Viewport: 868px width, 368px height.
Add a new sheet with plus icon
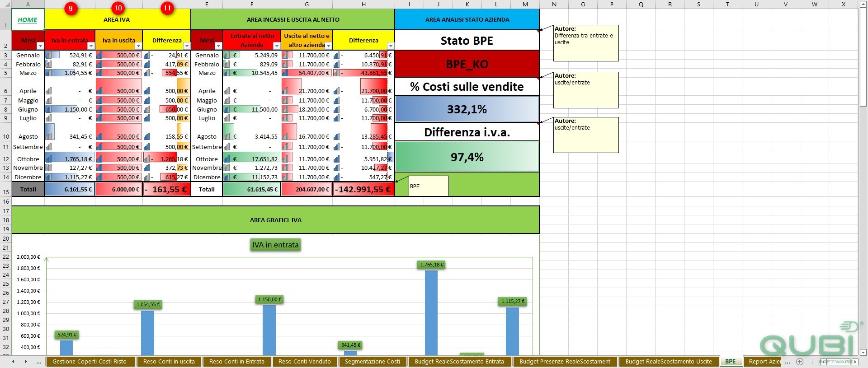[x=799, y=362]
